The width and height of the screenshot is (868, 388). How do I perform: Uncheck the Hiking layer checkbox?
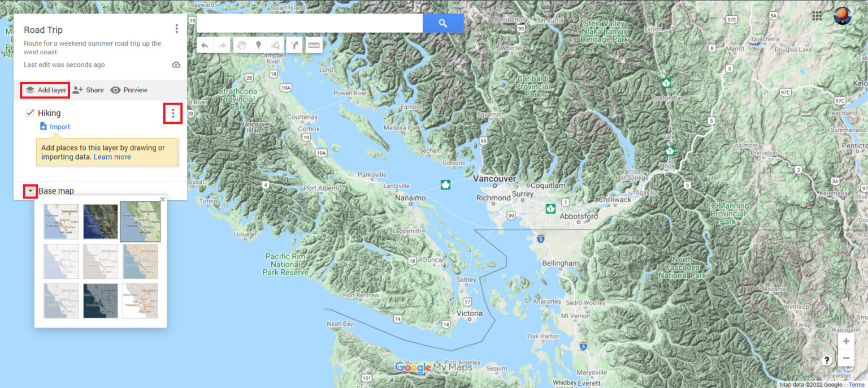30,113
